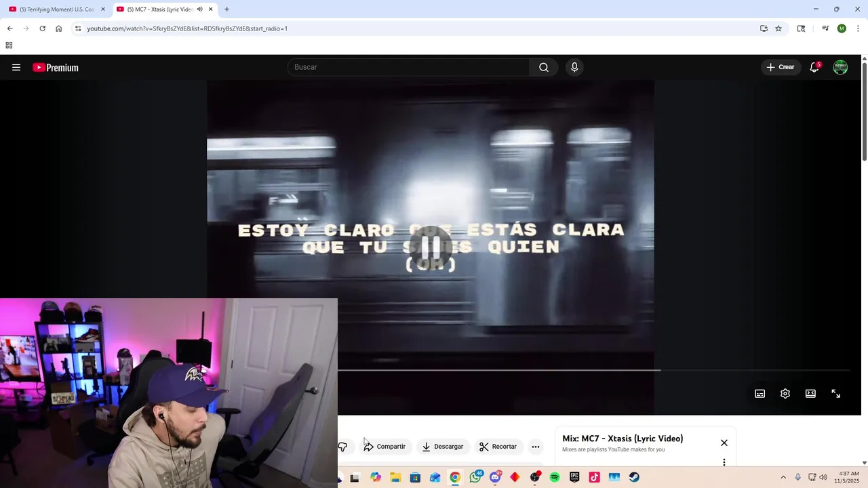
Task: Open the apps grid on the bookmarks bar
Action: coord(9,45)
